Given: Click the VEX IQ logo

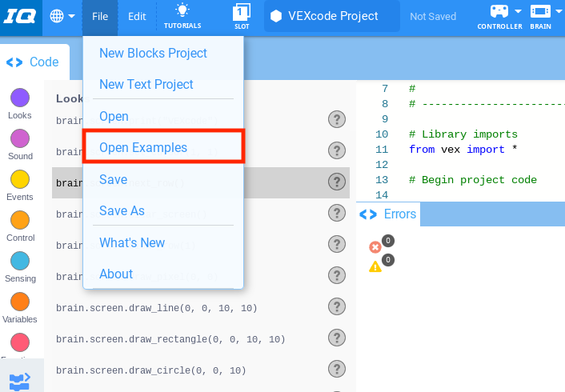Looking at the screenshot, I should click(x=18, y=16).
